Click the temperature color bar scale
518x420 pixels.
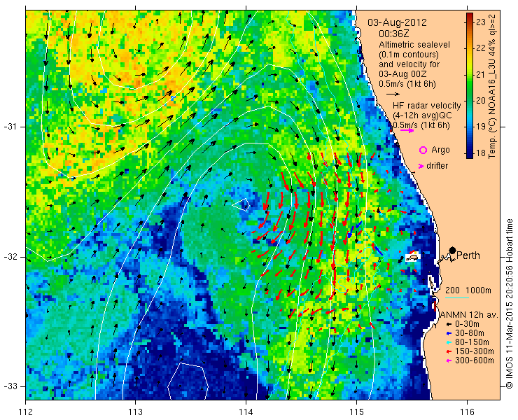[x=470, y=85]
